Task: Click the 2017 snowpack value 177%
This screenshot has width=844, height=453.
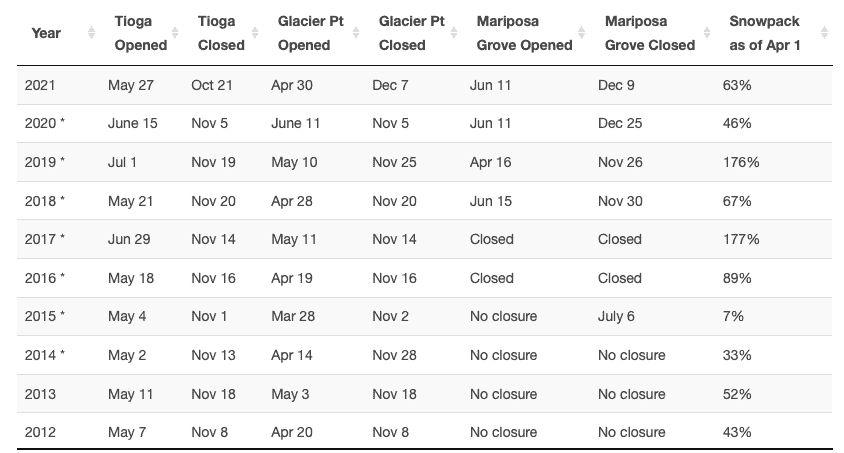Action: [741, 239]
